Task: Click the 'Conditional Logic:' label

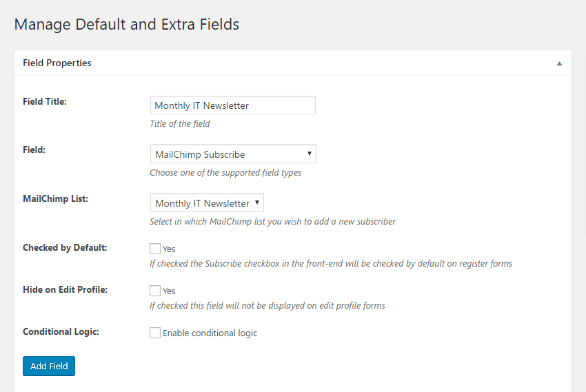Action: (61, 332)
